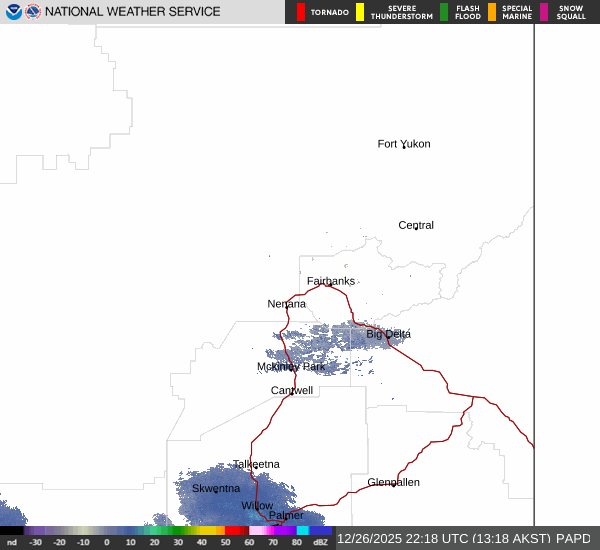Click the 'nd' end of reflectivity scale
The width and height of the screenshot is (600, 550).
(12, 542)
